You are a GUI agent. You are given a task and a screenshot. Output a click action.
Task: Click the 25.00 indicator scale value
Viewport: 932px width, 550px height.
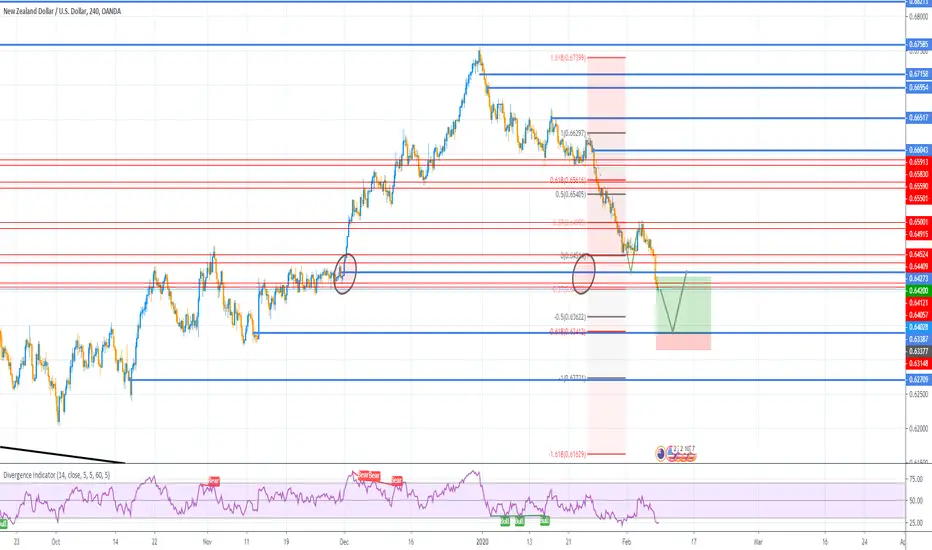click(x=916, y=523)
